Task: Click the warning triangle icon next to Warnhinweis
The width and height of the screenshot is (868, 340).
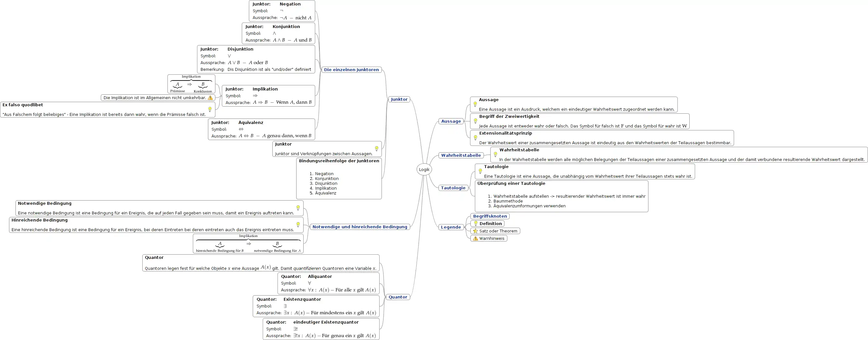Action: pyautogui.click(x=476, y=238)
